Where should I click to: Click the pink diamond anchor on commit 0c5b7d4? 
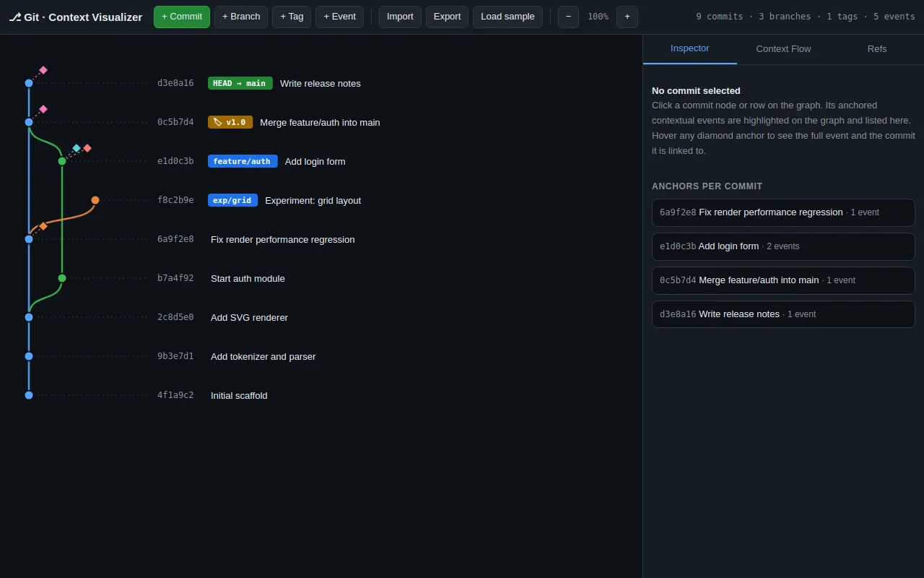[43, 109]
